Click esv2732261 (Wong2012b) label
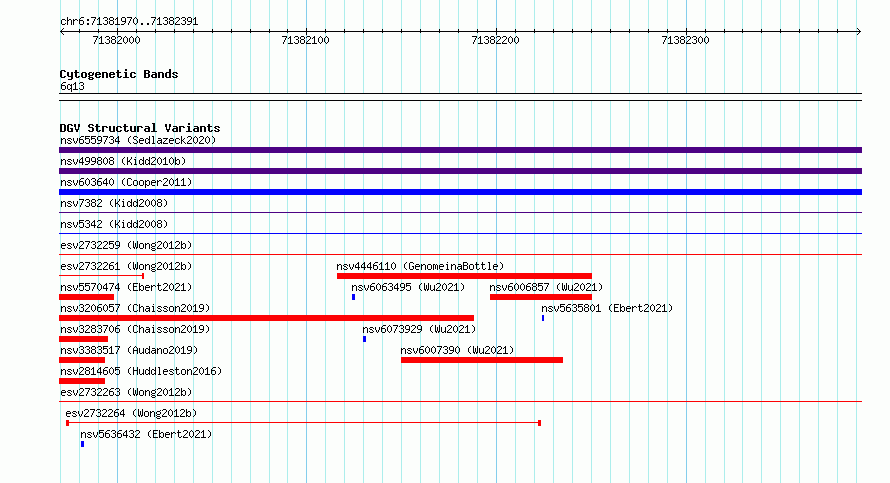 coord(126,266)
